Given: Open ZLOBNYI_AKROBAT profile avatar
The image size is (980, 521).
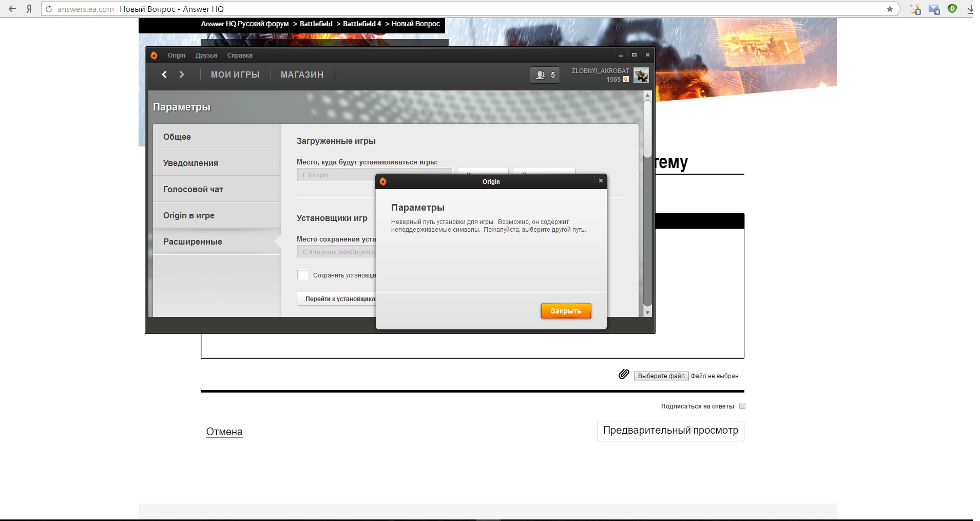Looking at the screenshot, I should click(641, 75).
